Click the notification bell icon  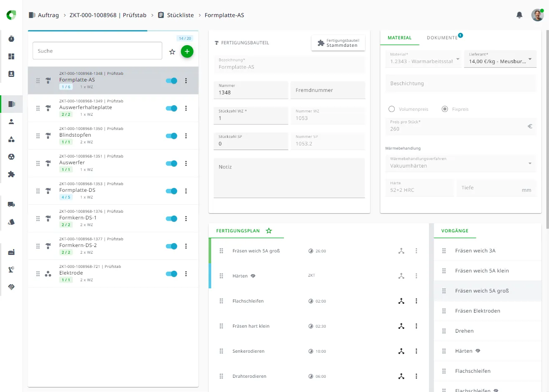519,15
